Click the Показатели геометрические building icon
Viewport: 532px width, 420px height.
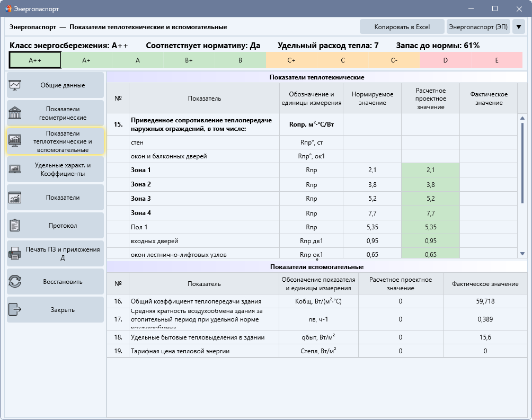point(15,113)
